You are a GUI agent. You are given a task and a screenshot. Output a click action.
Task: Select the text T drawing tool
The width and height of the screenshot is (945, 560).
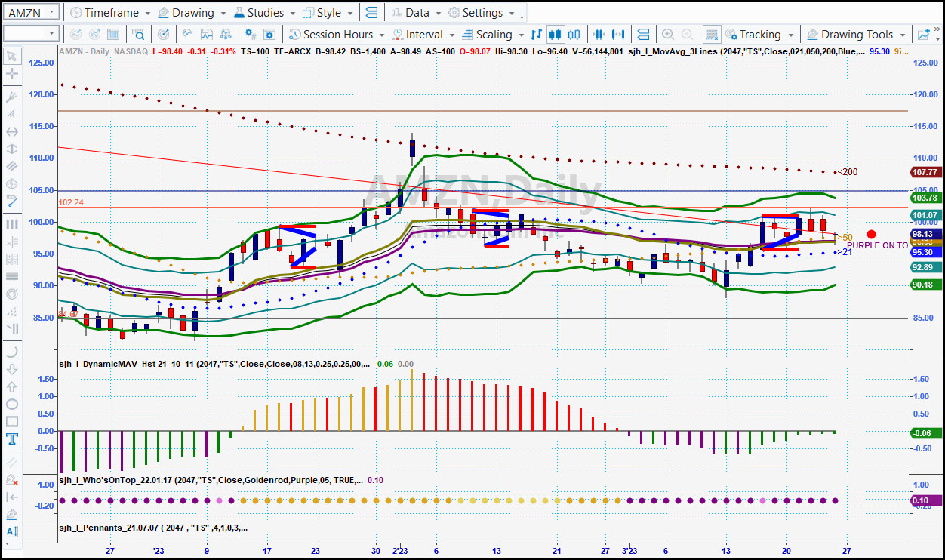point(11,439)
